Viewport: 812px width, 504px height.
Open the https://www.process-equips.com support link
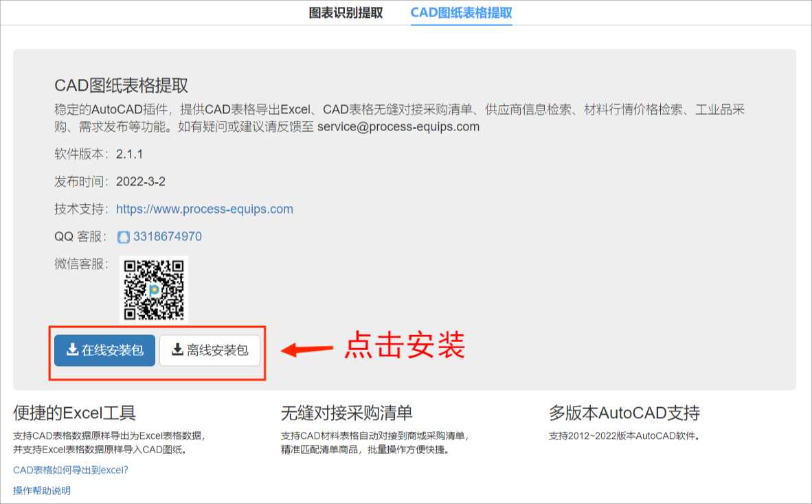[x=205, y=209]
